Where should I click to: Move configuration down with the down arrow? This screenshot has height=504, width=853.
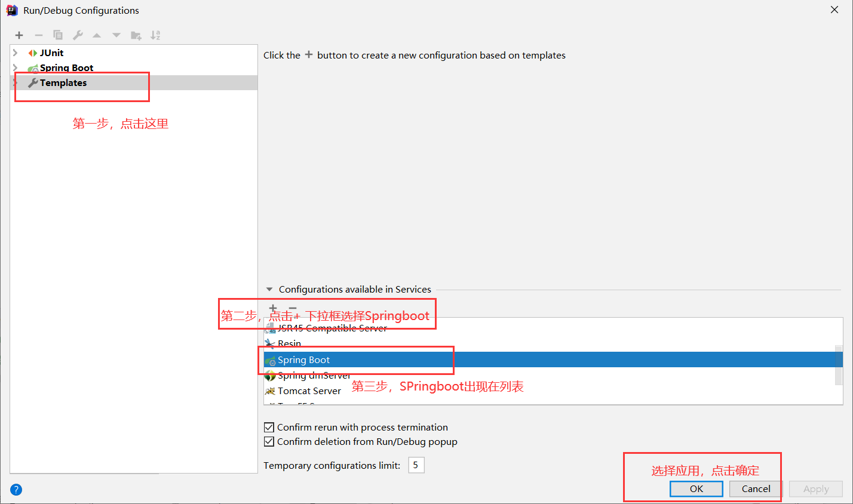coord(116,35)
